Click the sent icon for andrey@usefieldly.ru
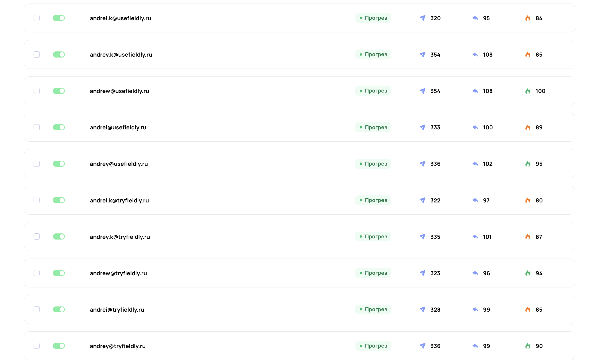The width and height of the screenshot is (596, 364). [x=422, y=164]
